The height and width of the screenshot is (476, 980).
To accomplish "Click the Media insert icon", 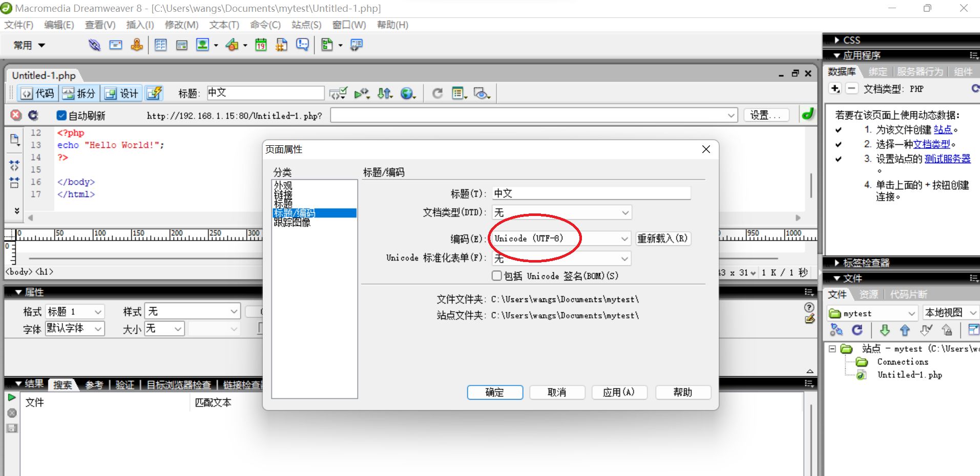I will coord(232,45).
